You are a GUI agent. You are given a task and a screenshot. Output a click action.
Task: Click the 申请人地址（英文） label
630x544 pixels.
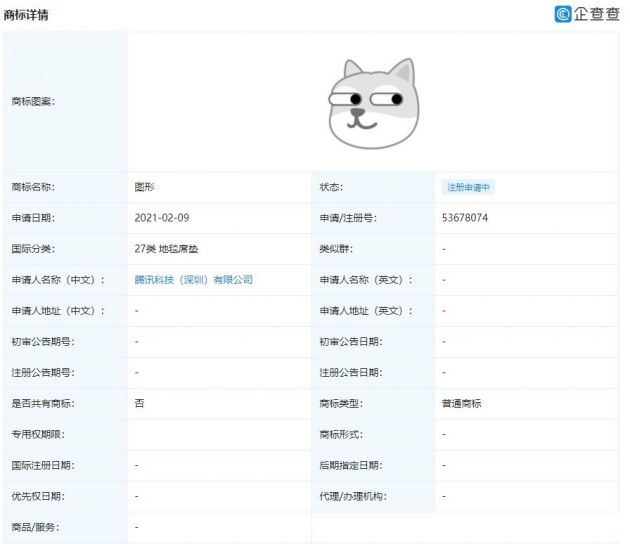(x=366, y=311)
